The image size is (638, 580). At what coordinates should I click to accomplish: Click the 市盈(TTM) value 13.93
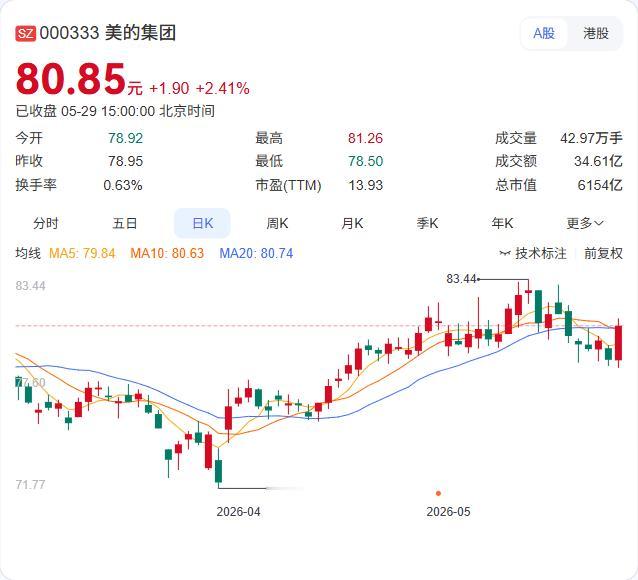(x=365, y=185)
